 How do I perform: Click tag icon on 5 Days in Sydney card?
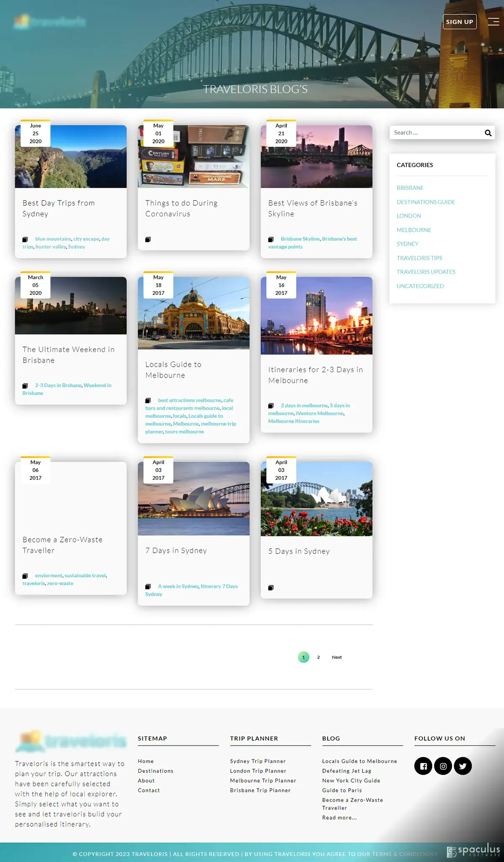pos(271,588)
